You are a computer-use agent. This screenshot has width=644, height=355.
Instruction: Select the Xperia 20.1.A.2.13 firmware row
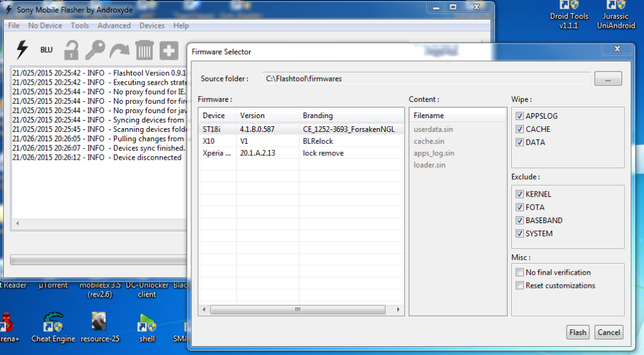point(301,153)
